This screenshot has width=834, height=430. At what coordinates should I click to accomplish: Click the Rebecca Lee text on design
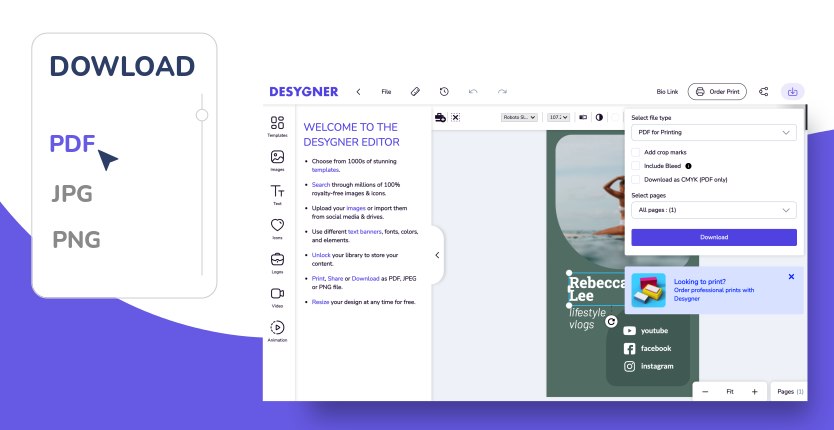(x=597, y=289)
